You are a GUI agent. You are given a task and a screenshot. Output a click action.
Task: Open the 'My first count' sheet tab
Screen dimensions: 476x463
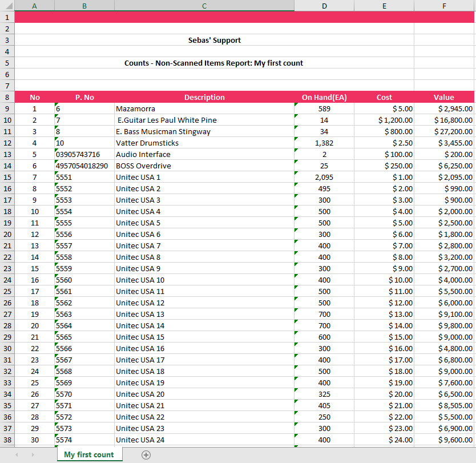click(x=89, y=454)
